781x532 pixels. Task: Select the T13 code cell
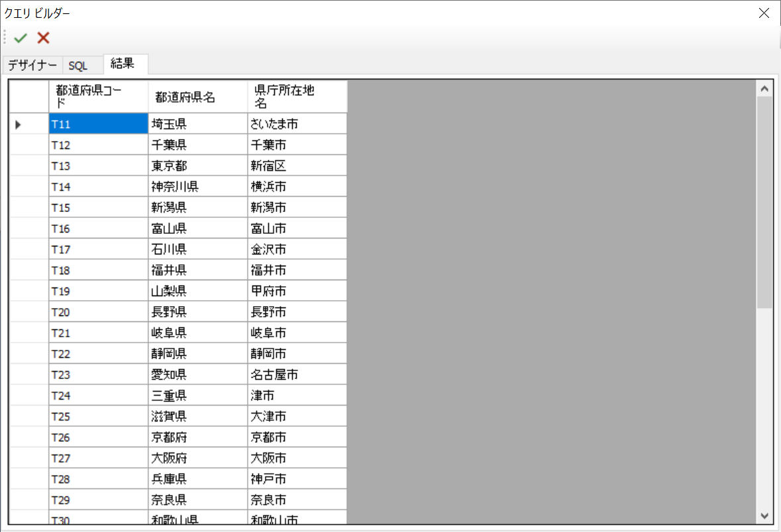pyautogui.click(x=98, y=166)
